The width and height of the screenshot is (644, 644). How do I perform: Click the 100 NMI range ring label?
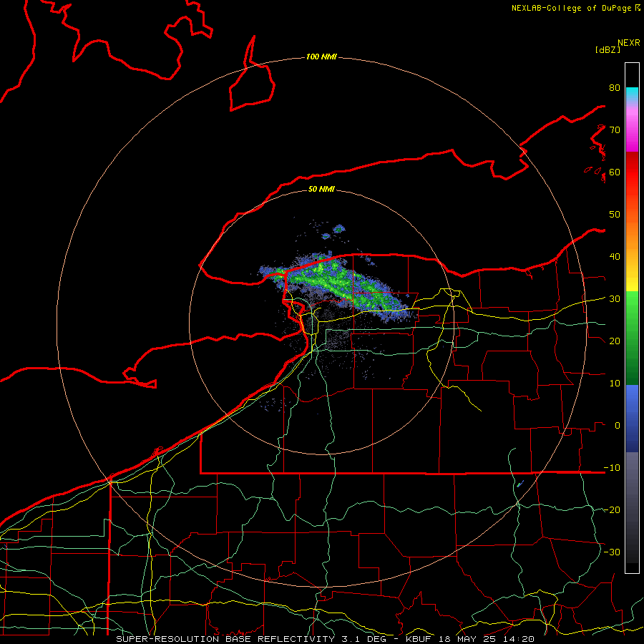pyautogui.click(x=321, y=57)
